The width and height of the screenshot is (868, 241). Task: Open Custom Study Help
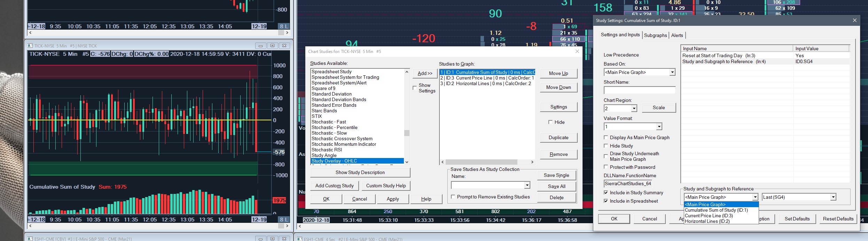click(386, 186)
